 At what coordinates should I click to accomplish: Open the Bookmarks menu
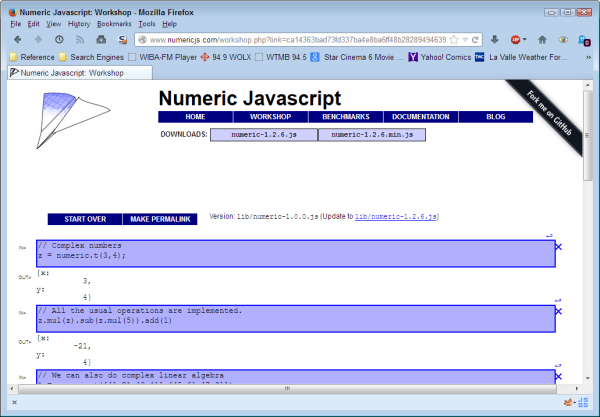[113, 23]
